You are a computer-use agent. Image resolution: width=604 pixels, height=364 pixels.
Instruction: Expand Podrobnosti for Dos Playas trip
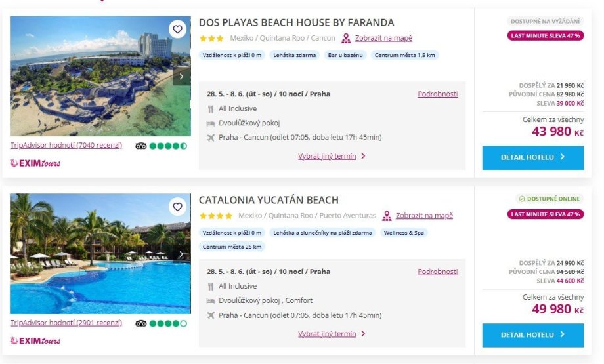tap(437, 94)
